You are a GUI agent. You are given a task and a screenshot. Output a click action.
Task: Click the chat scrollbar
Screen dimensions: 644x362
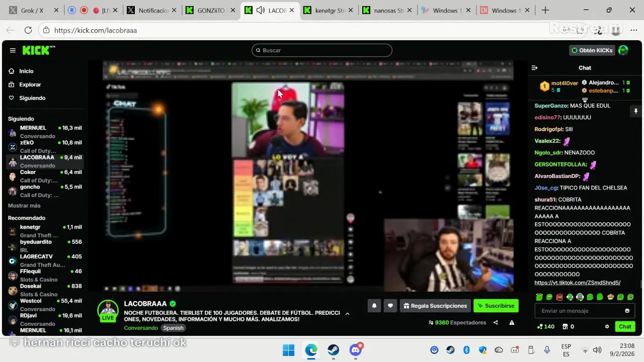pyautogui.click(x=640, y=285)
